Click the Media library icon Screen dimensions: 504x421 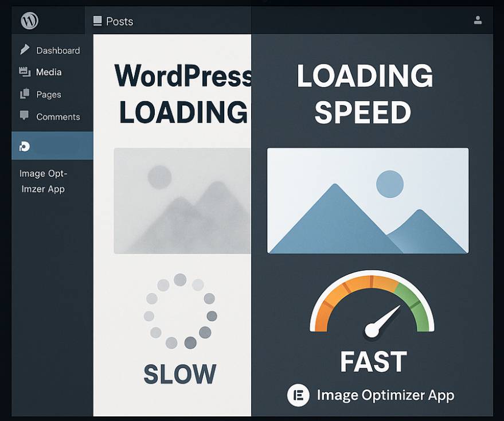pyautogui.click(x=25, y=72)
